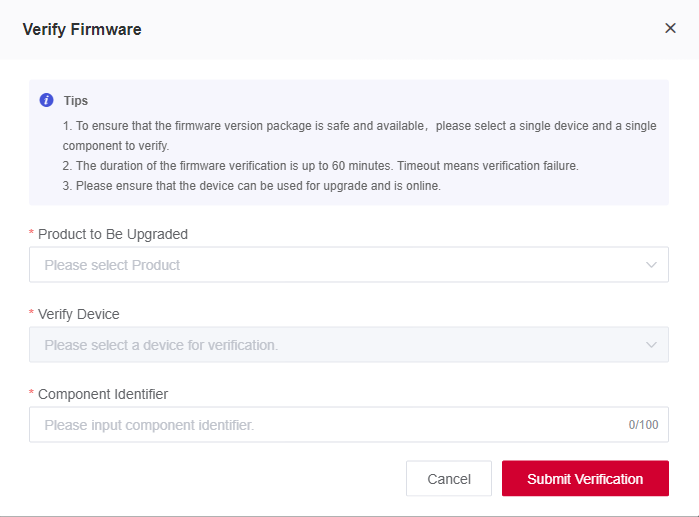Open the Verify Device dropdown
The width and height of the screenshot is (699, 517).
(349, 345)
